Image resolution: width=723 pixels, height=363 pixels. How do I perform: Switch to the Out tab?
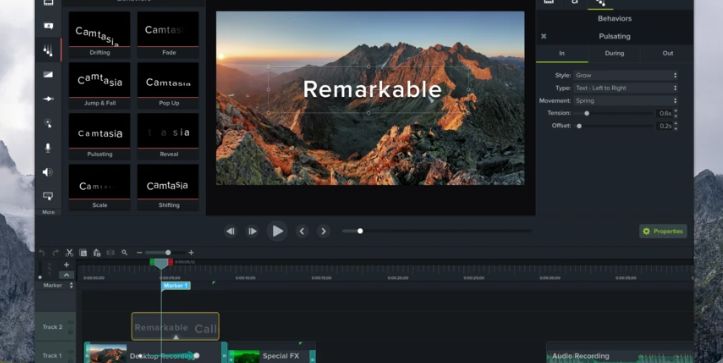pos(668,54)
